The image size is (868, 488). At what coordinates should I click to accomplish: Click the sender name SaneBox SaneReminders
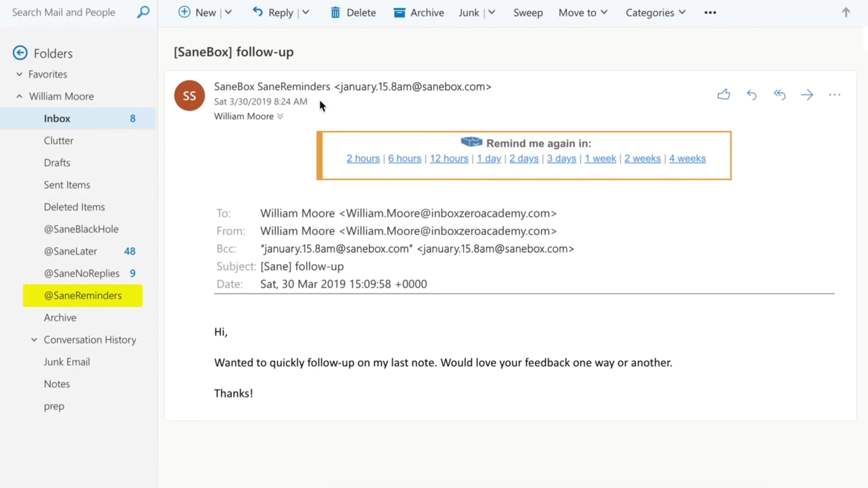point(272,86)
